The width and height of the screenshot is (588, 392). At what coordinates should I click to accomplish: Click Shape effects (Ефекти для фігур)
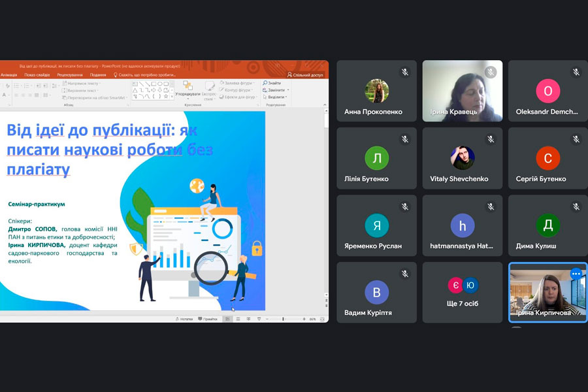tap(238, 97)
